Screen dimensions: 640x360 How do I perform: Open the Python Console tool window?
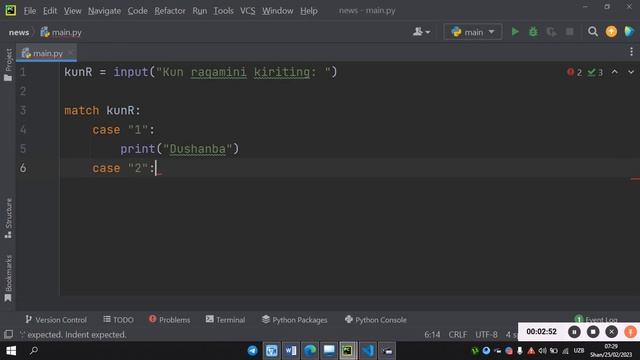pyautogui.click(x=376, y=320)
